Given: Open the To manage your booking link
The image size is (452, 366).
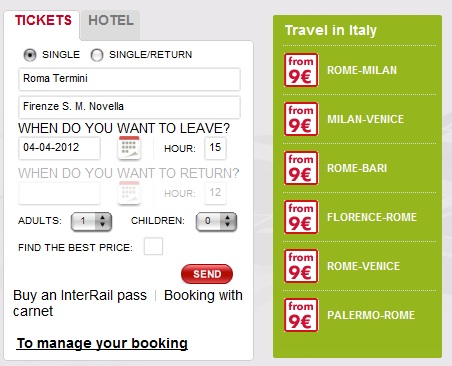Looking at the screenshot, I should pos(102,343).
